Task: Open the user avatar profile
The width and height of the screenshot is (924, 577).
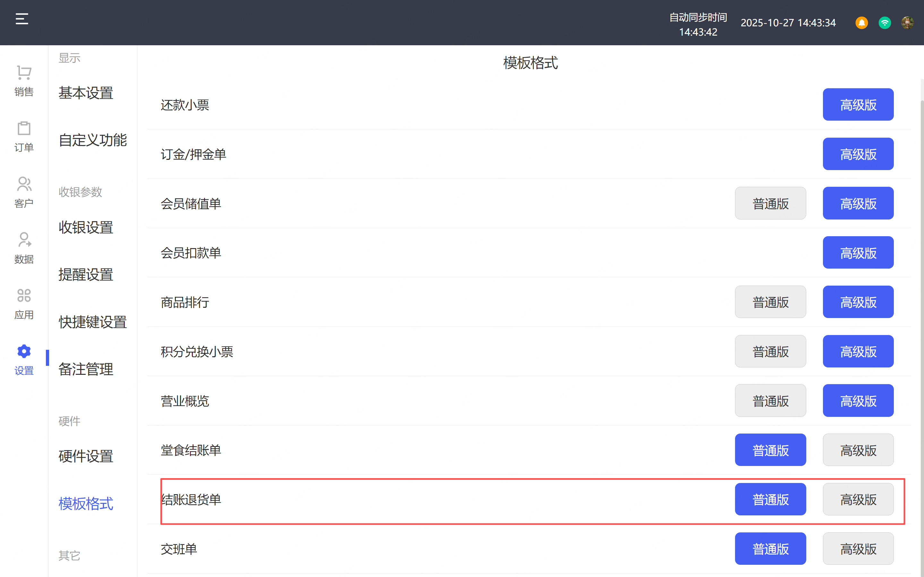Action: tap(907, 23)
